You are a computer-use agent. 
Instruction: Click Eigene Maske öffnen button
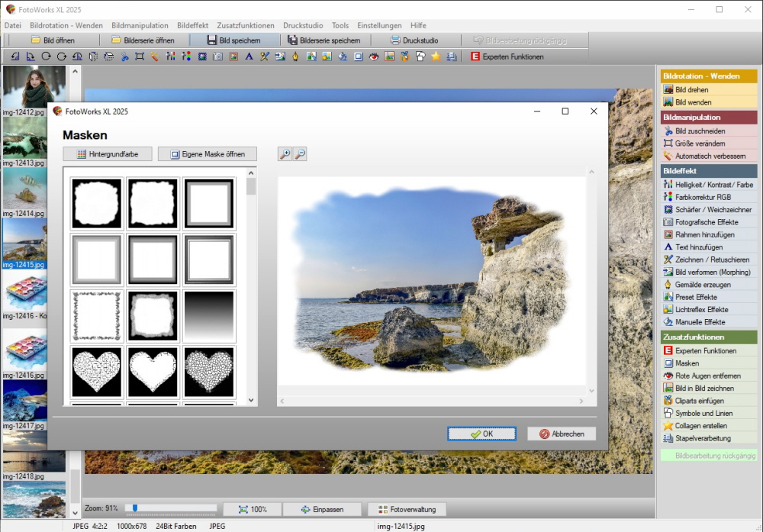(207, 154)
